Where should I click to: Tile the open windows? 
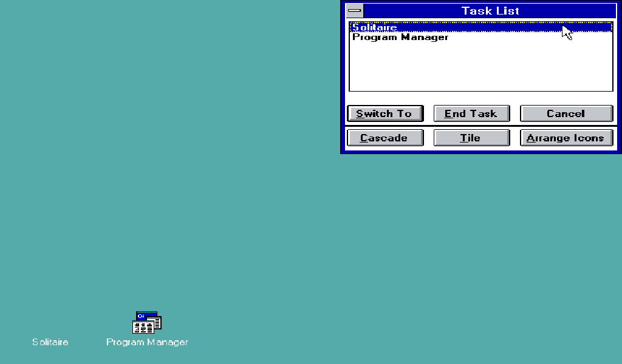(x=471, y=138)
